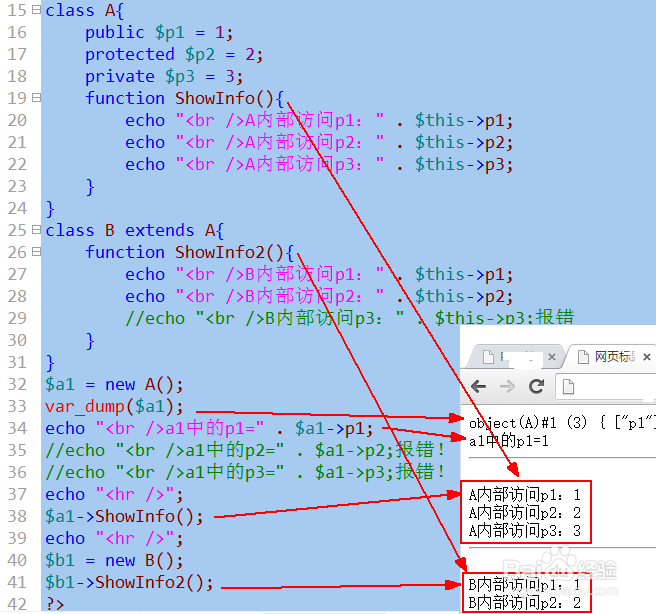
Task: Select the 网页标 browser tab
Action: pyautogui.click(x=613, y=357)
